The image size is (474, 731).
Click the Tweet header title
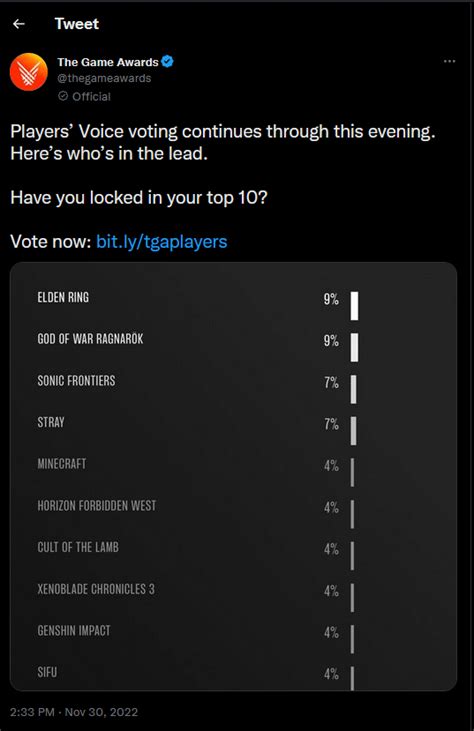pos(76,24)
